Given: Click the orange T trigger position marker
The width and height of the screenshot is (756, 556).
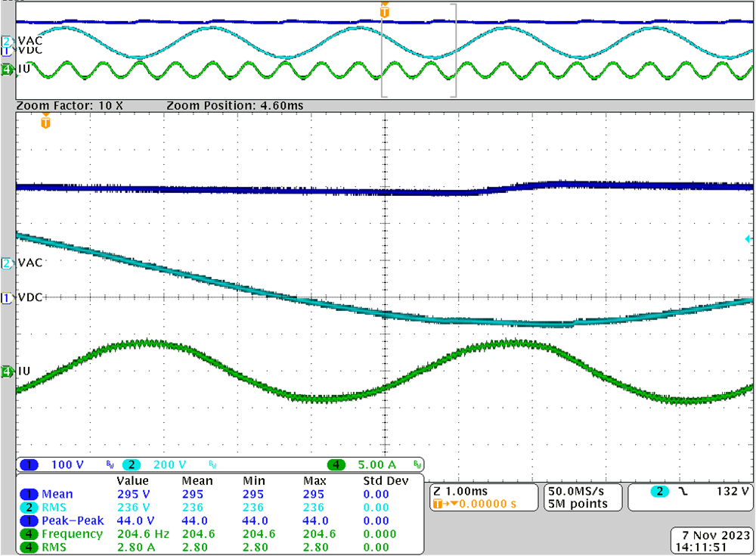Looking at the screenshot, I should (383, 12).
